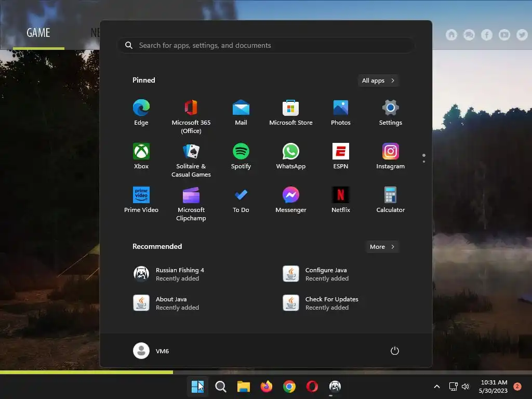Image resolution: width=532 pixels, height=399 pixels.
Task: Open the Mail app
Action: (x=241, y=113)
